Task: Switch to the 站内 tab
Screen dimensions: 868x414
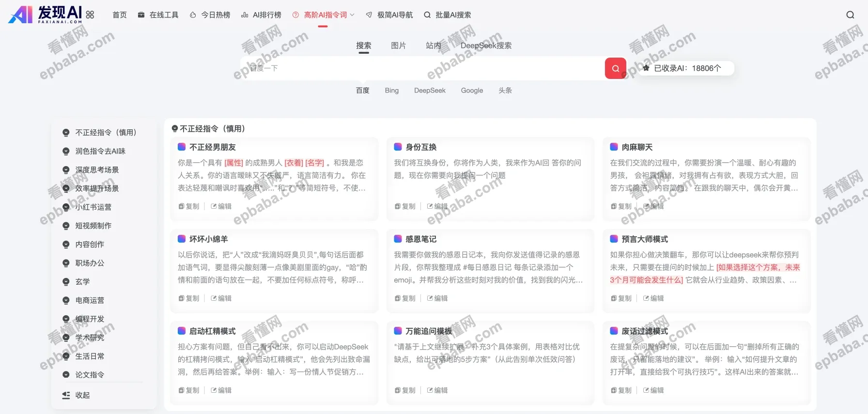Action: (x=434, y=46)
